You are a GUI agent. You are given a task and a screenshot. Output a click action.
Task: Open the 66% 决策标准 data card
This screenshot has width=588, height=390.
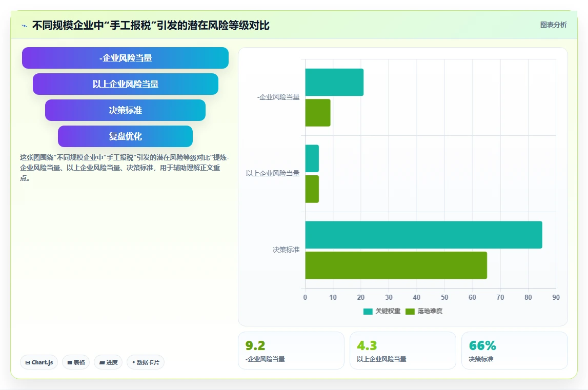[x=515, y=351]
